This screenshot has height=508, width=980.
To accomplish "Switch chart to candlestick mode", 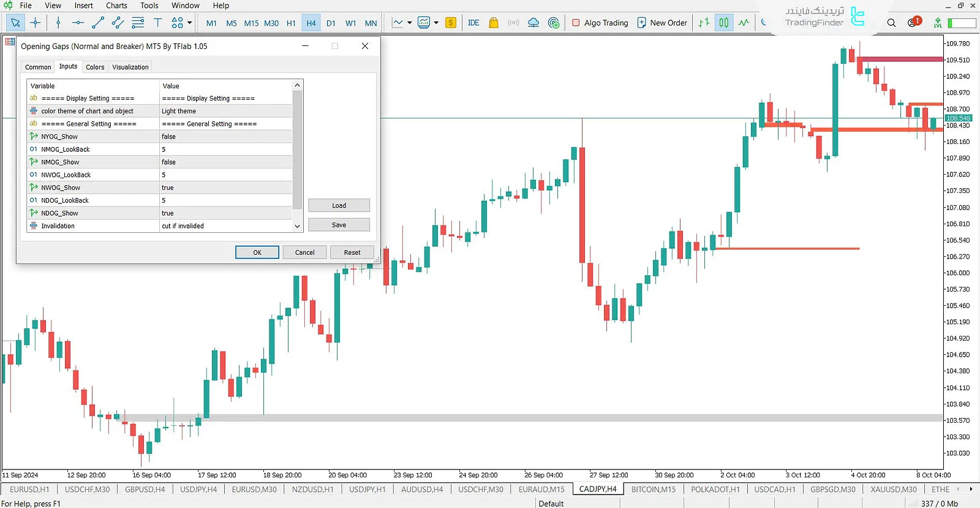I will (x=724, y=23).
